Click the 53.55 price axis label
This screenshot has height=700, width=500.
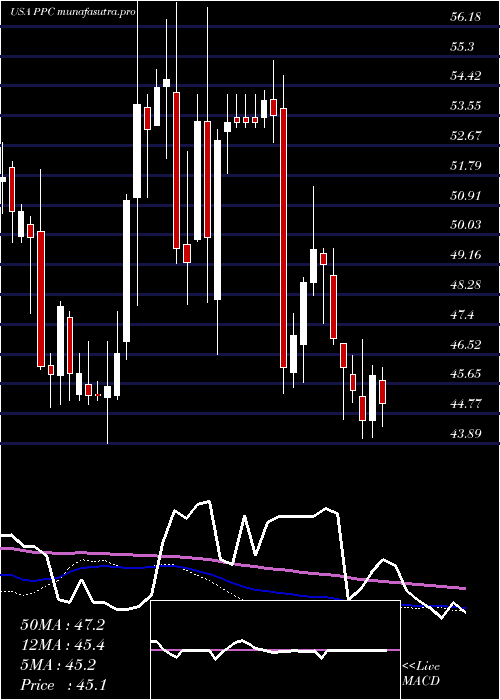coord(465,106)
